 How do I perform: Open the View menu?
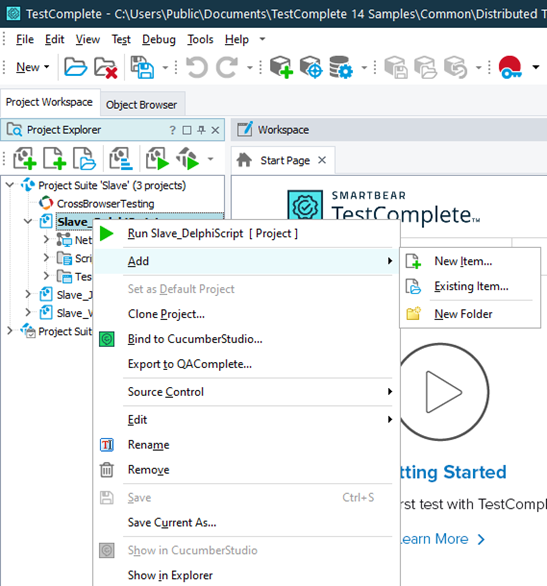tap(88, 39)
